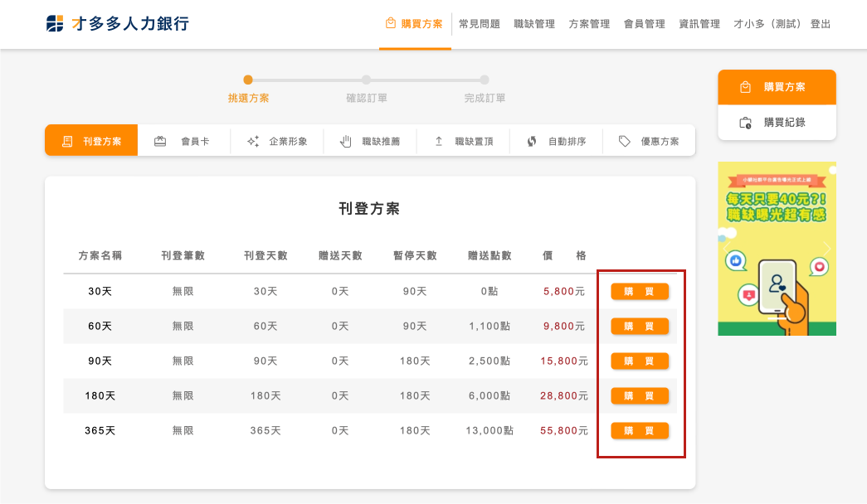Image resolution: width=867 pixels, height=504 pixels.
Task: Click the 登出 logout link
Action: (820, 24)
